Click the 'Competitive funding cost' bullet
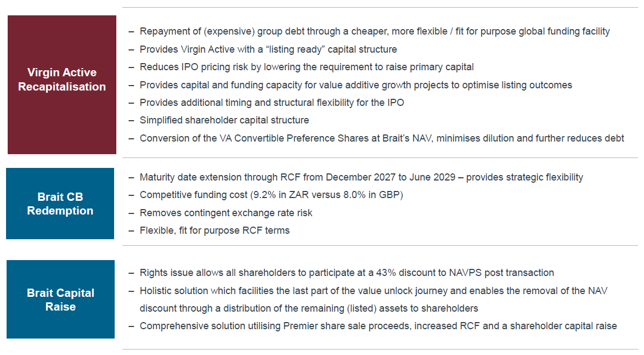The width and height of the screenshot is (644, 355). 272,195
